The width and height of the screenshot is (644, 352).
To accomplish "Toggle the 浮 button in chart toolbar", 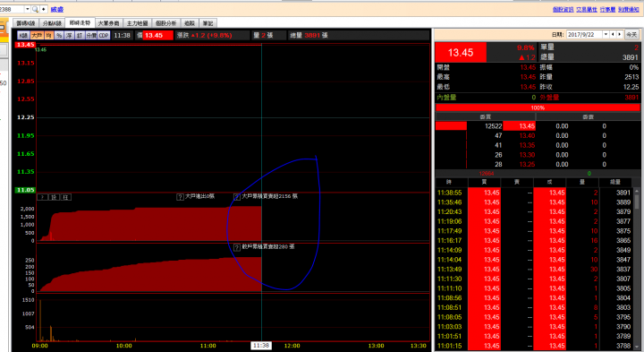I will click(x=69, y=35).
